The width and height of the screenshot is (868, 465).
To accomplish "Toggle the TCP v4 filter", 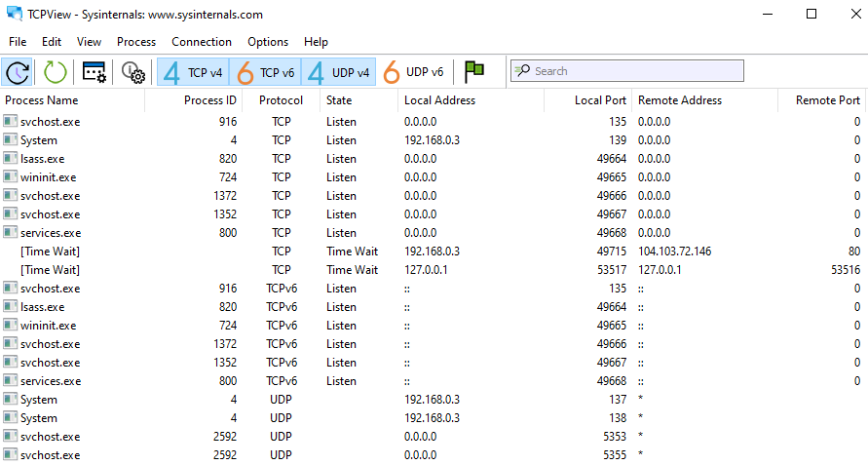I will coord(193,72).
